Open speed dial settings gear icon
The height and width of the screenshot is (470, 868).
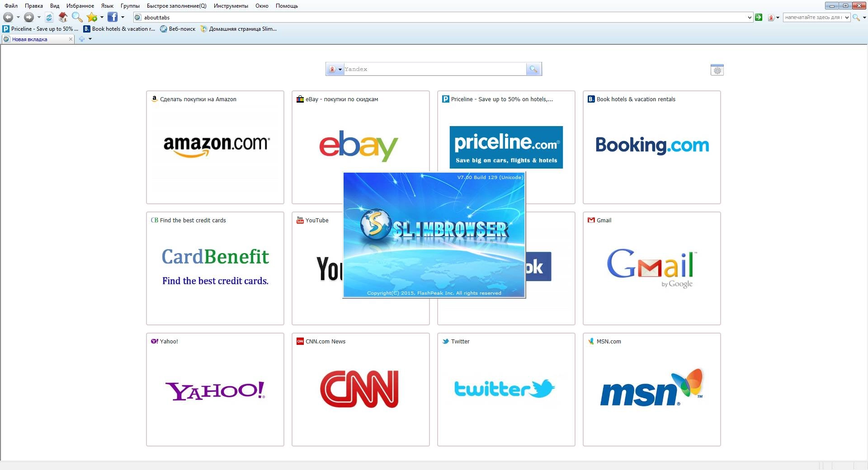point(717,70)
